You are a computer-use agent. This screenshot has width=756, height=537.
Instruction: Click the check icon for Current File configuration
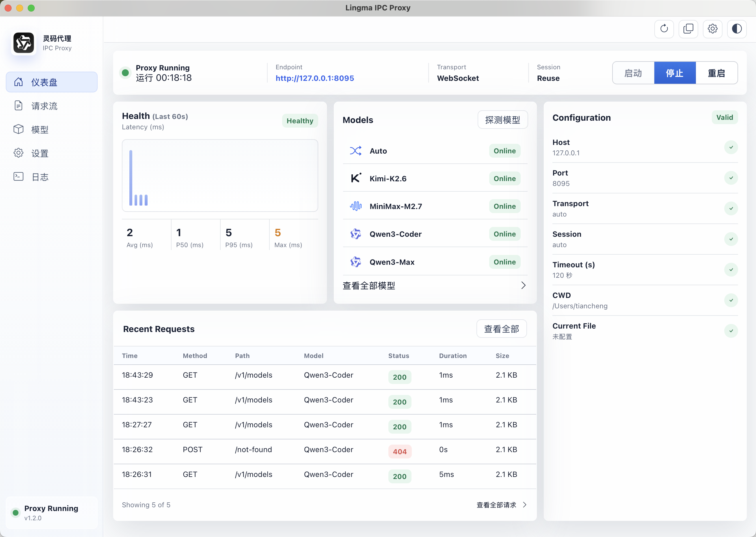click(731, 331)
